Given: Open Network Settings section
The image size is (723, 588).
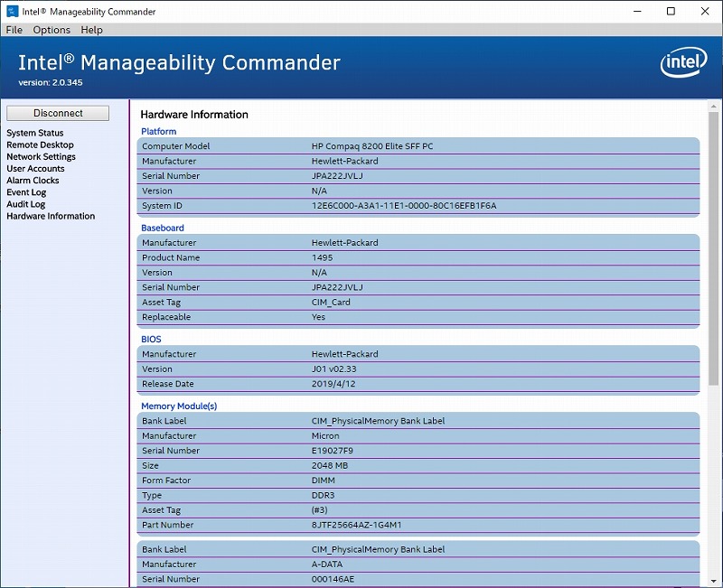Looking at the screenshot, I should pyautogui.click(x=41, y=156).
